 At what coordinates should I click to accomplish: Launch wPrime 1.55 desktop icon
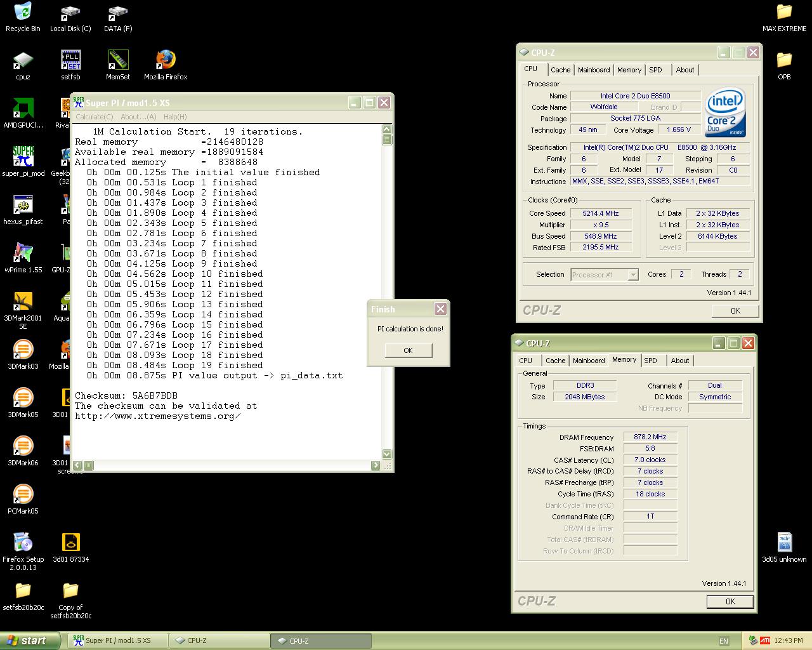(x=23, y=258)
